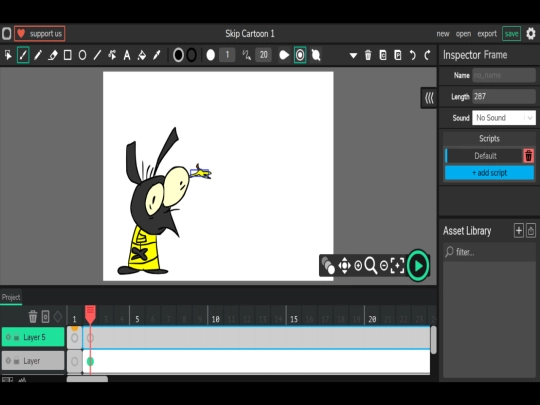This screenshot has height=405, width=540.
Task: Toggle the brush pressure option
Action: (x=284, y=55)
